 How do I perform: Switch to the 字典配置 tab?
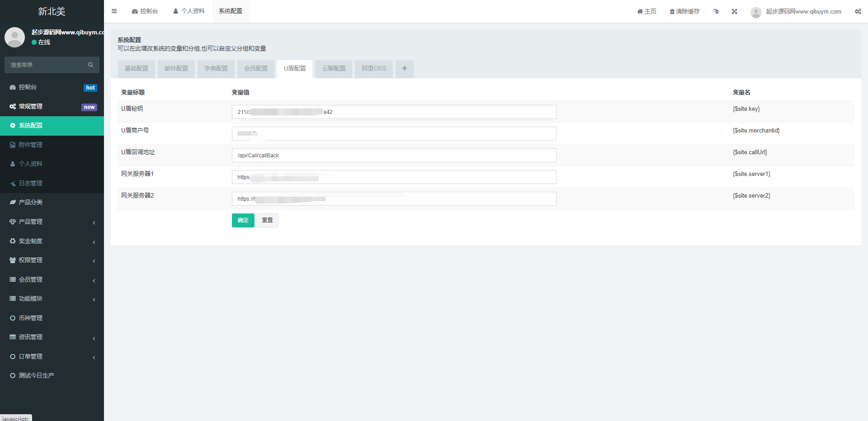click(216, 69)
